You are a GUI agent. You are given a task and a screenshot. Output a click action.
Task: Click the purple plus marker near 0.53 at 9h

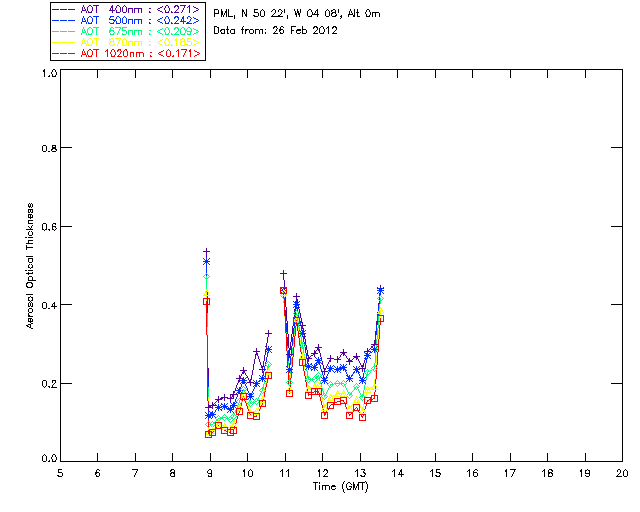click(207, 252)
